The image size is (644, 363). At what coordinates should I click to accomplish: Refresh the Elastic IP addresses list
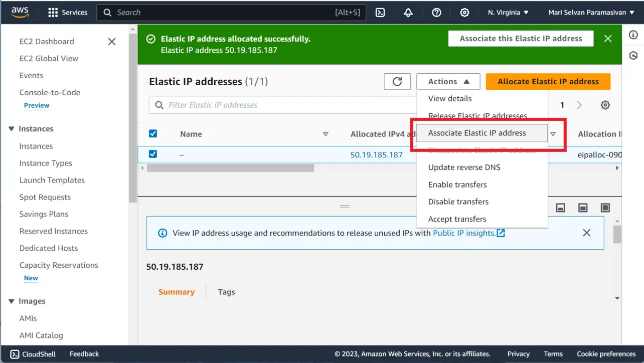click(397, 82)
